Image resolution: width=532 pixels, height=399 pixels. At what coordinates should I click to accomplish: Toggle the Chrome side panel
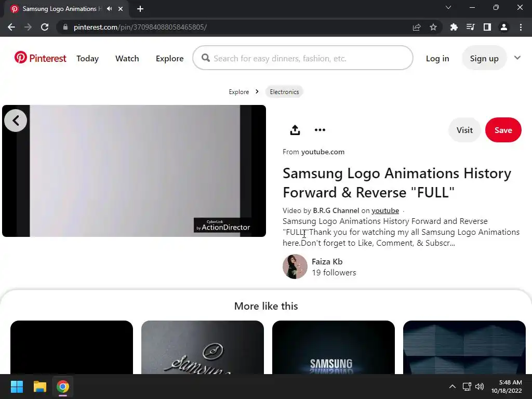point(487,27)
